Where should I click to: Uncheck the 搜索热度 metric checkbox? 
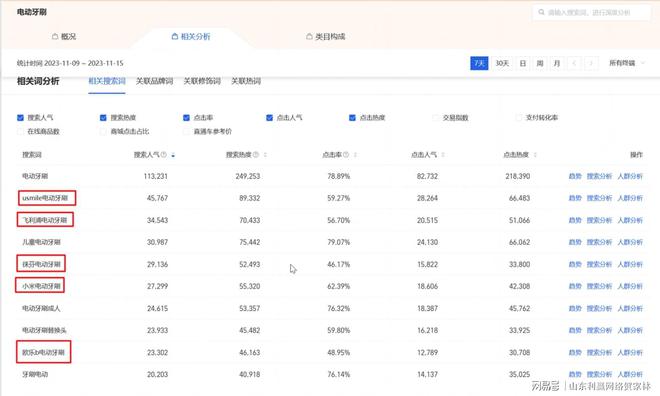coord(103,117)
